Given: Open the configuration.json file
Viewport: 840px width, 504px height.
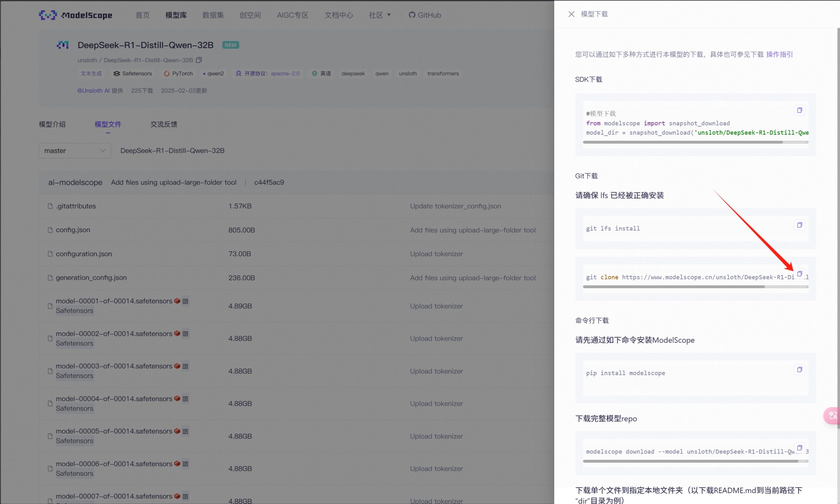Looking at the screenshot, I should coord(84,254).
